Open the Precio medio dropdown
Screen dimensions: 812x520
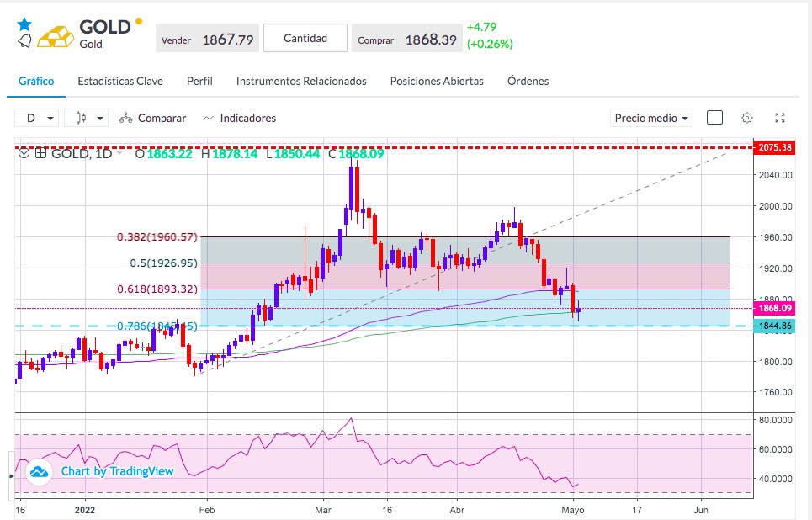point(651,118)
